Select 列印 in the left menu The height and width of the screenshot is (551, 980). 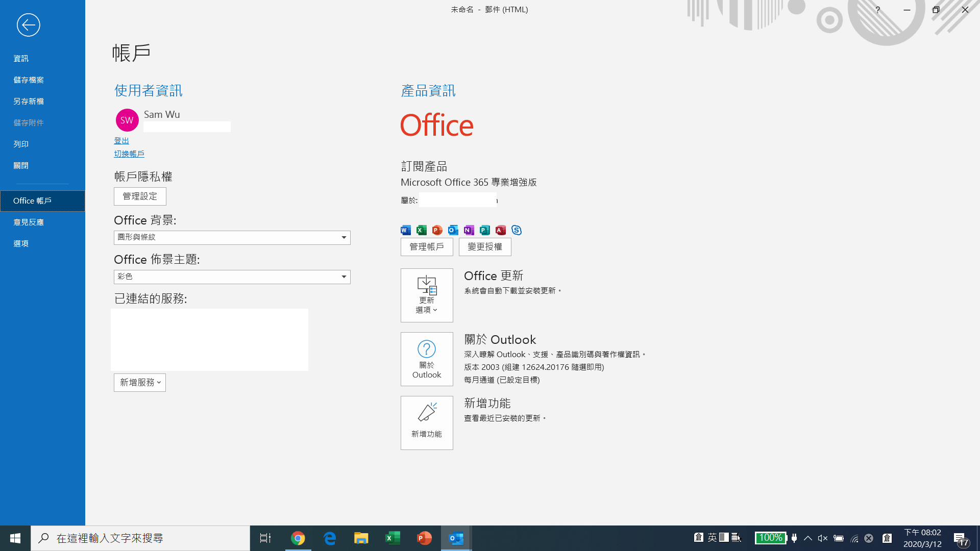pos(21,144)
